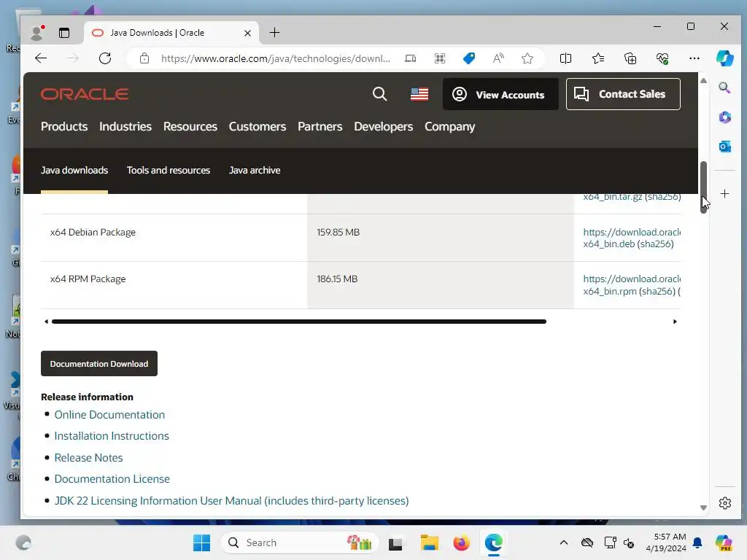Open the Release Notes link
This screenshot has width=747, height=560.
tap(88, 458)
